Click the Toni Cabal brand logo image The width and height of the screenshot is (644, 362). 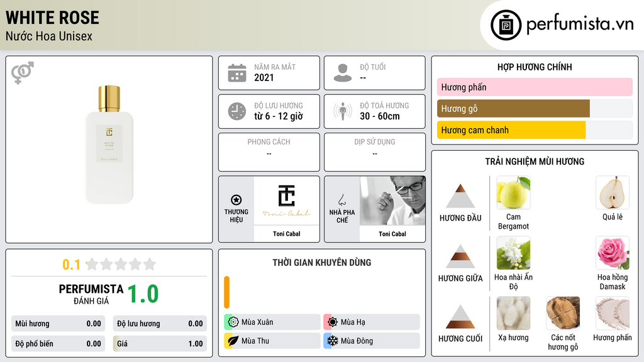287,200
